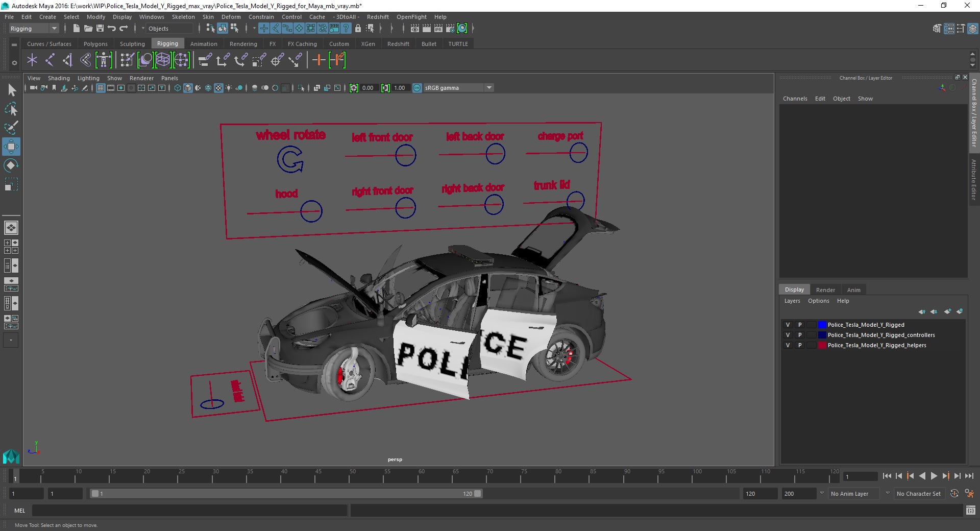Toggle smooth shade all in the viewport
980x531 pixels.
[188, 88]
